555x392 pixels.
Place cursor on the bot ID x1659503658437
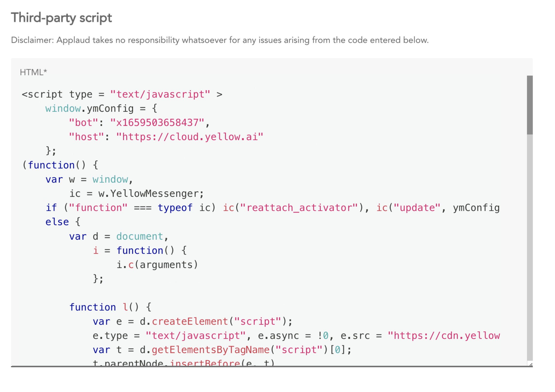pyautogui.click(x=157, y=123)
